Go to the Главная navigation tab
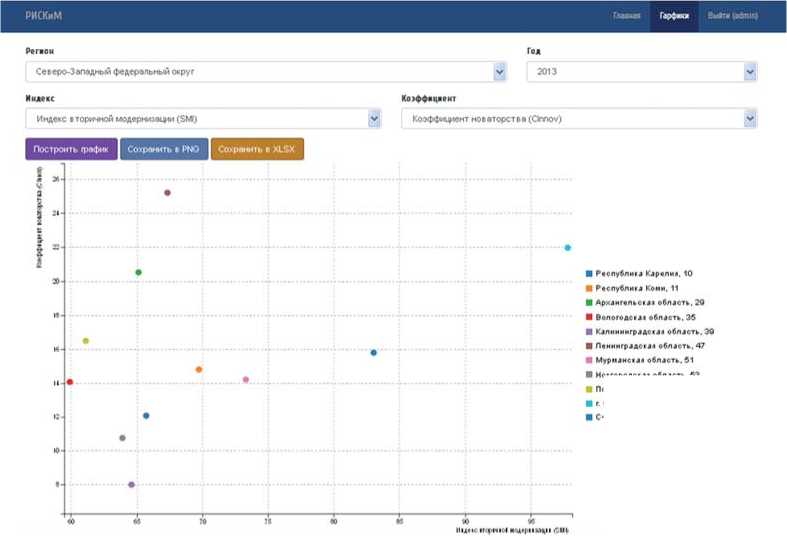 (626, 16)
